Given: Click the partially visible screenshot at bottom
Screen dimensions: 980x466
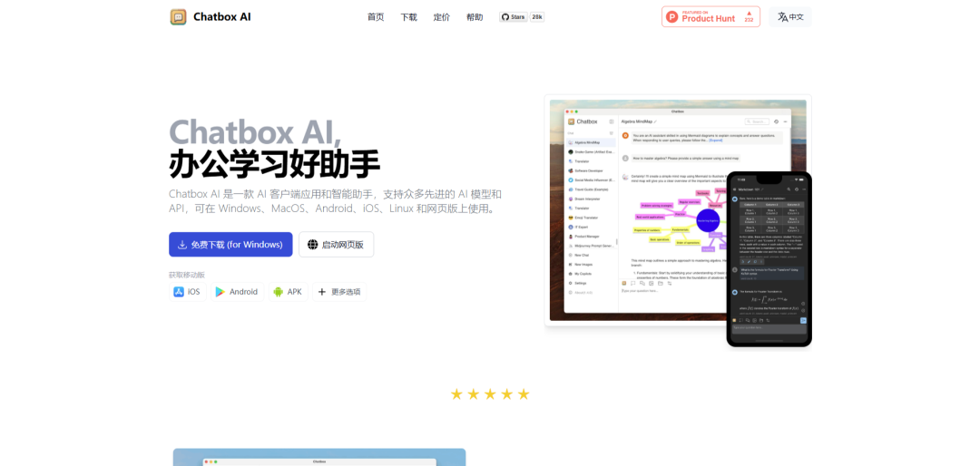Looking at the screenshot, I should [319, 458].
